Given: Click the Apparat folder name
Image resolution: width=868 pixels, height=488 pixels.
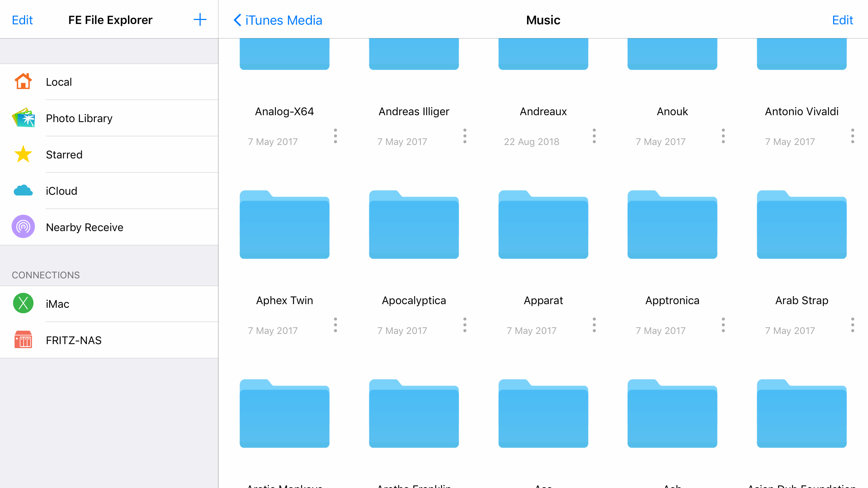Looking at the screenshot, I should pyautogui.click(x=543, y=301).
